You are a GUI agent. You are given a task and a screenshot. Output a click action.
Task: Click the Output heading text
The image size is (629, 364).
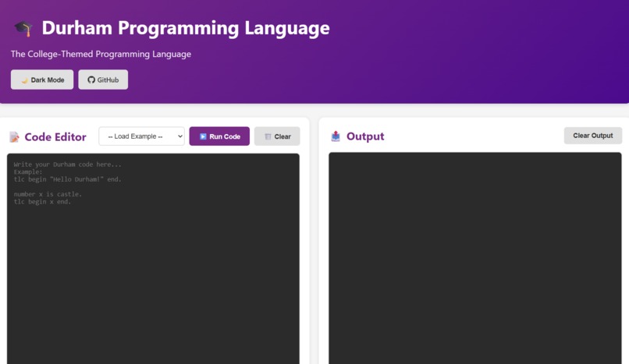365,136
